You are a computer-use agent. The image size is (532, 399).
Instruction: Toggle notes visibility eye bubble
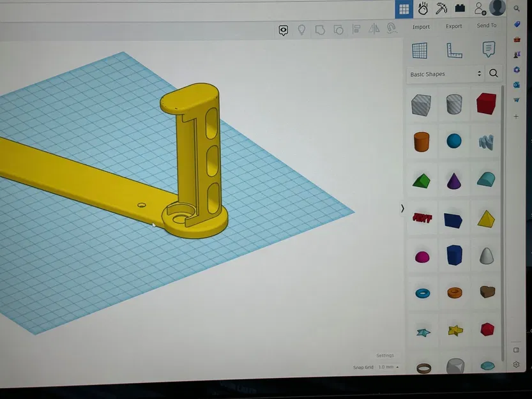[x=284, y=30]
